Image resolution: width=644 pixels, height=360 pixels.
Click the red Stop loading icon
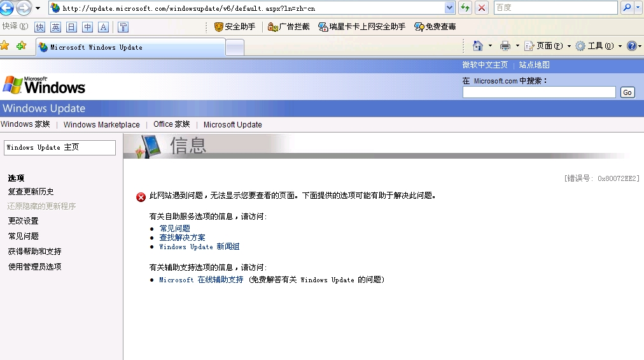(482, 8)
